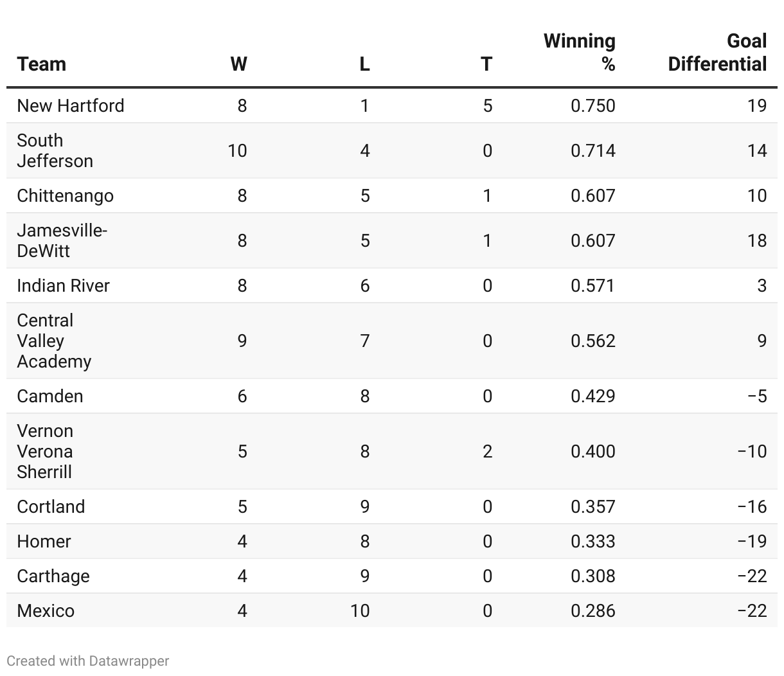Click the Team column header
Screen dimensions: 784x676
pos(42,64)
